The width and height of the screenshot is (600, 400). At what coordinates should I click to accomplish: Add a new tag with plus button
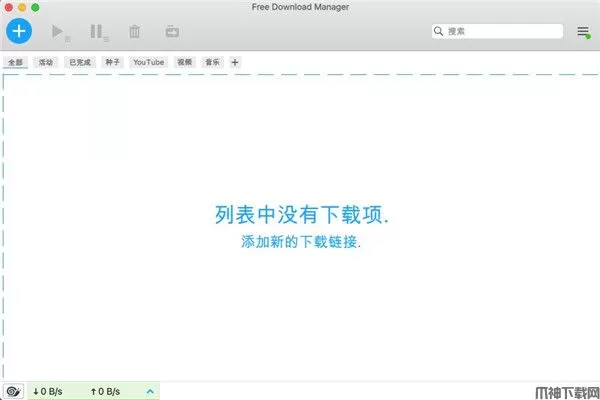point(235,62)
